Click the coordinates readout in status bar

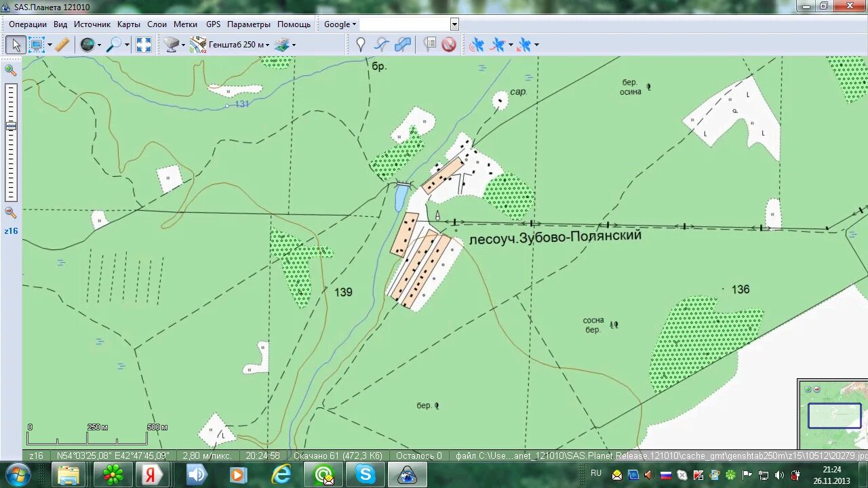pyautogui.click(x=113, y=455)
